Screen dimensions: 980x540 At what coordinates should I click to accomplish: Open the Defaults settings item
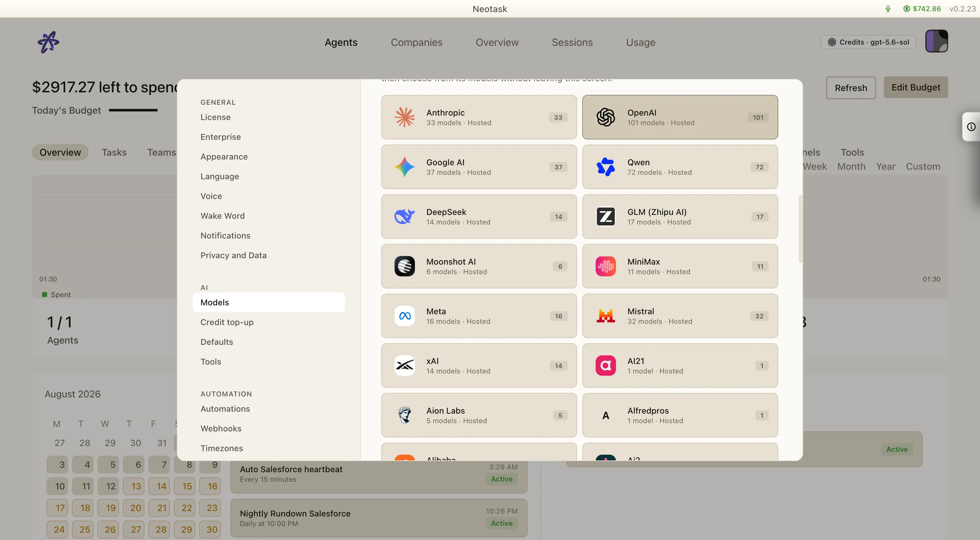tap(269, 342)
